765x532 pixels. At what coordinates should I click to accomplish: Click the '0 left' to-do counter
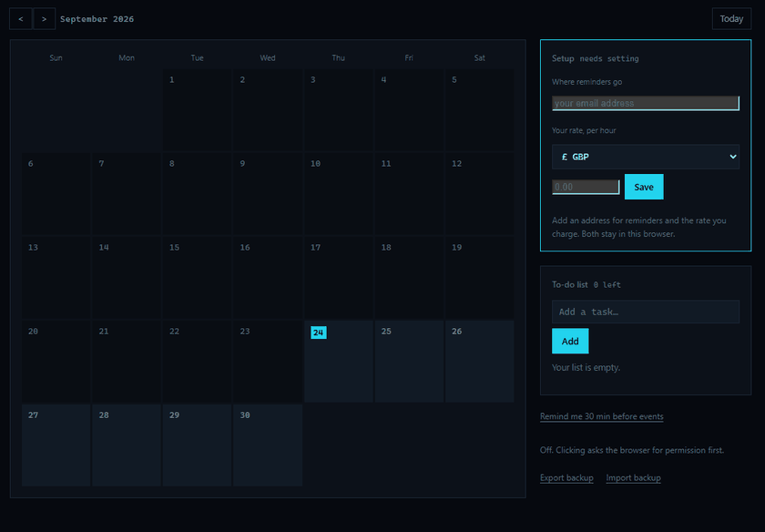607,284
